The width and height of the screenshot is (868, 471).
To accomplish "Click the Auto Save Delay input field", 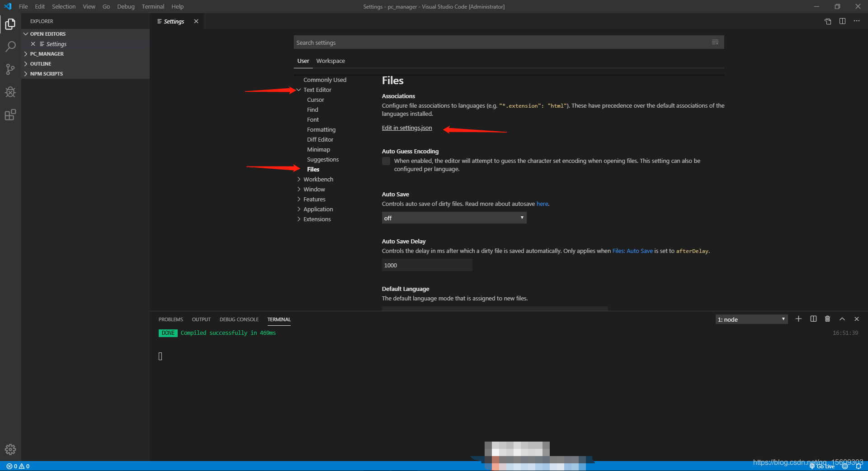I will point(427,265).
